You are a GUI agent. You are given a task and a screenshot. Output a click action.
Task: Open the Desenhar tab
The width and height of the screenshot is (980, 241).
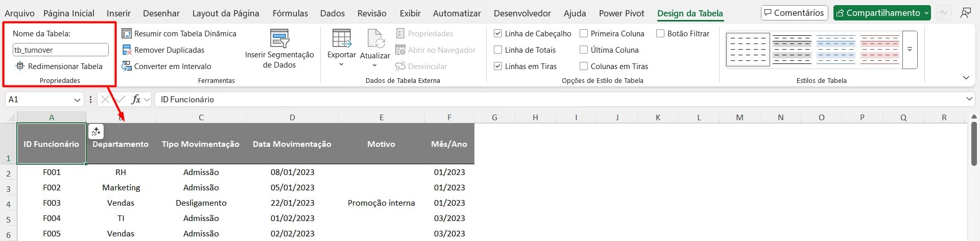click(161, 13)
